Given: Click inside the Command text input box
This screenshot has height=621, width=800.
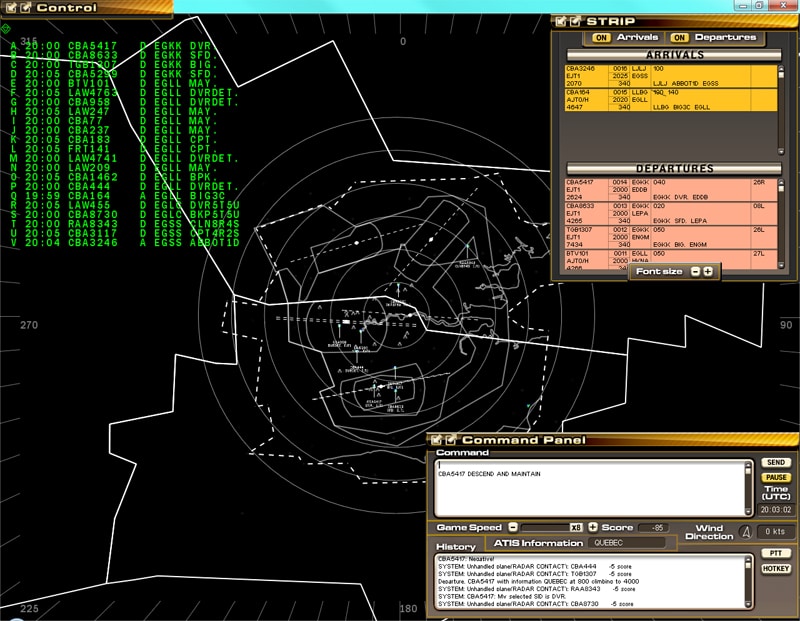Looking at the screenshot, I should click(x=590, y=488).
